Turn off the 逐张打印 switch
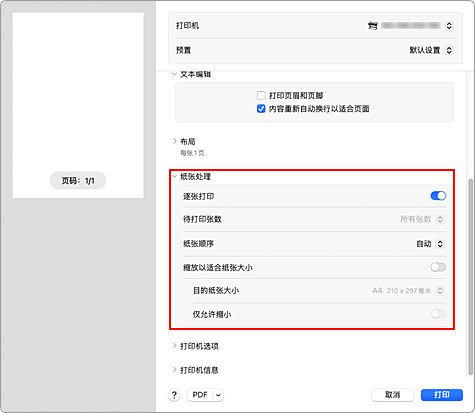Screen dimensions: 475x413 coord(438,196)
